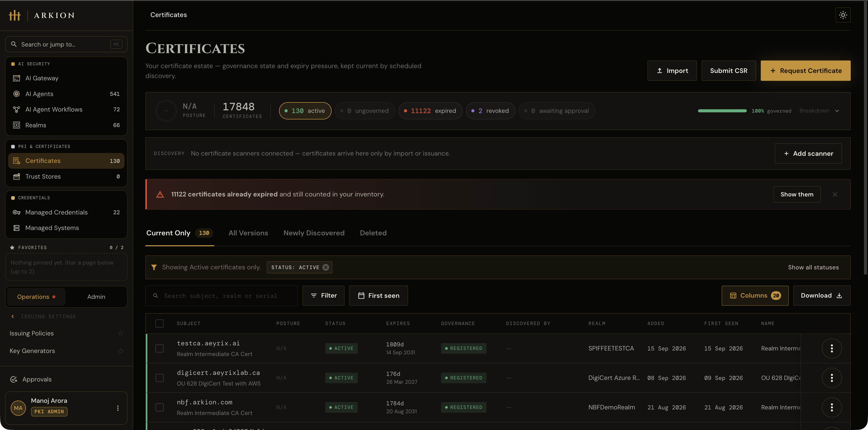Viewport: 868px width, 430px height.
Task: Open AI Gateway from the sidebar
Action: click(x=66, y=78)
